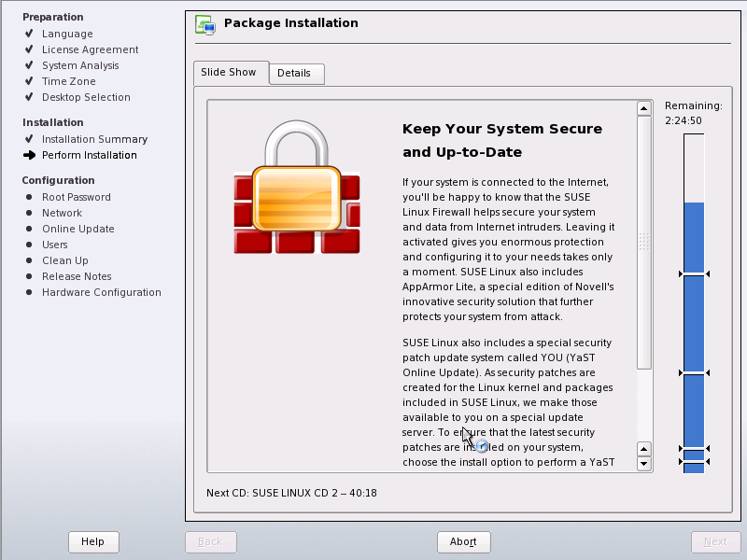Screen dimensions: 747x560
Task: Click the Network step label
Action: pos(62,213)
